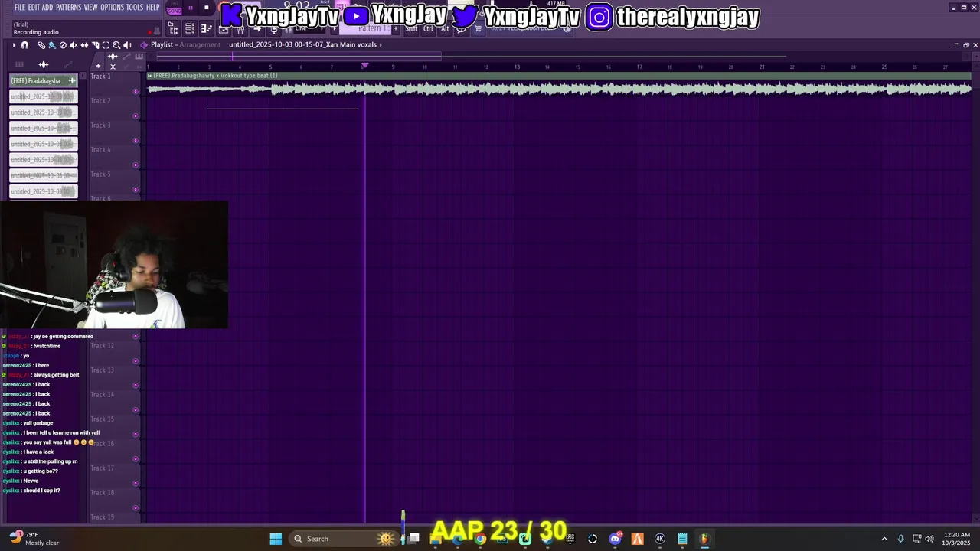The width and height of the screenshot is (980, 551).
Task: Click the add track plus icon
Action: click(98, 66)
